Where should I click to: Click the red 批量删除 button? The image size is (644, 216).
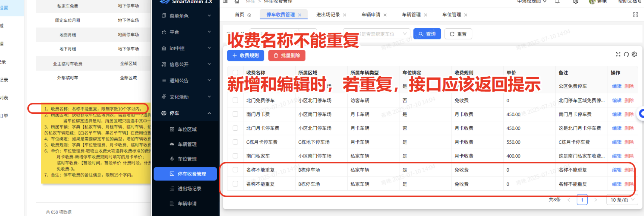(286, 55)
